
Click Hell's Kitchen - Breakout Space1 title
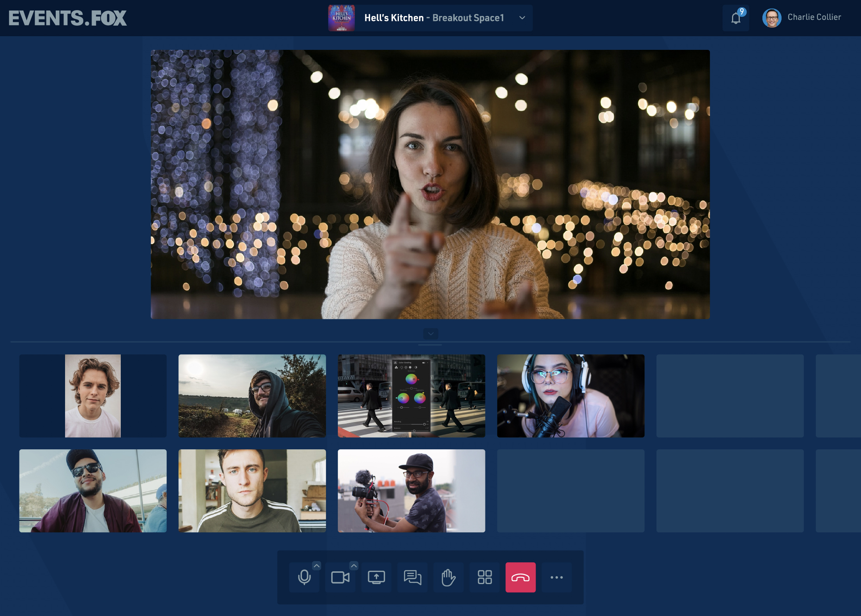coord(434,18)
